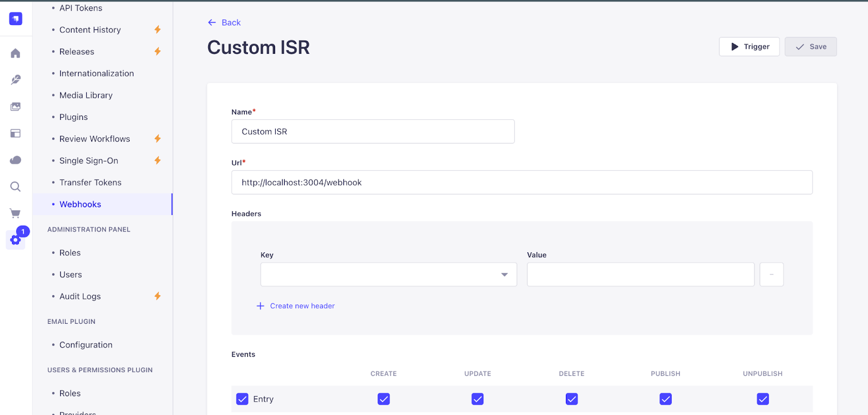
Task: Uncheck Entry Unpublish event checkbox
Action: tap(763, 399)
